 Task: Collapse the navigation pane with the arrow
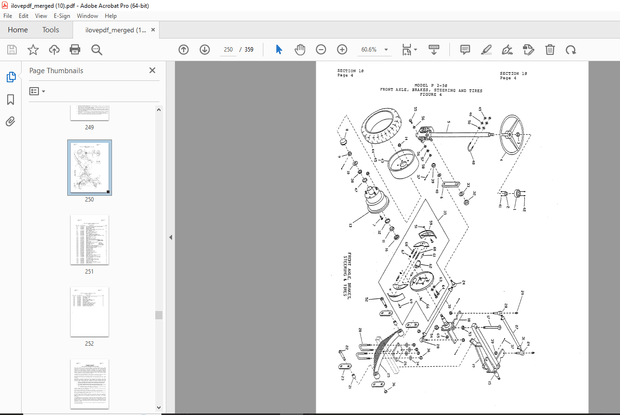click(x=171, y=238)
